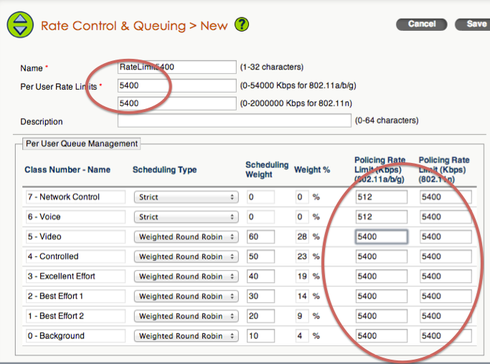Click the 802.11n per user rate limit field

pos(177,103)
